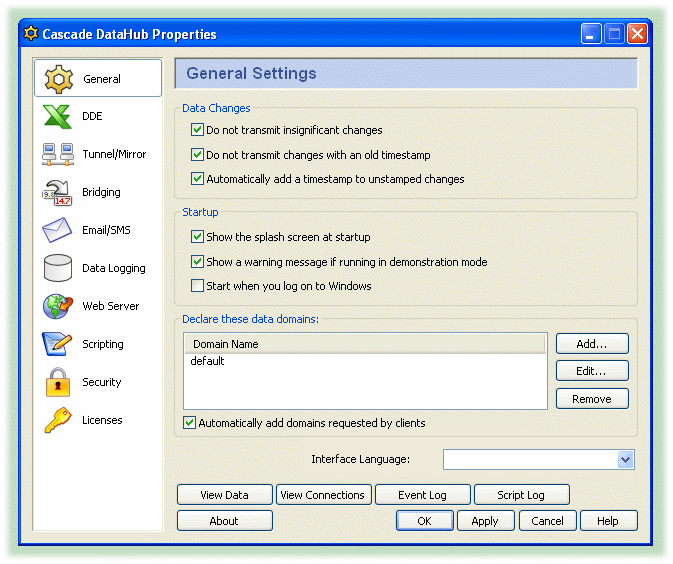
Task: Disable automatically add timestamp to unstamped changes
Action: pos(197,179)
